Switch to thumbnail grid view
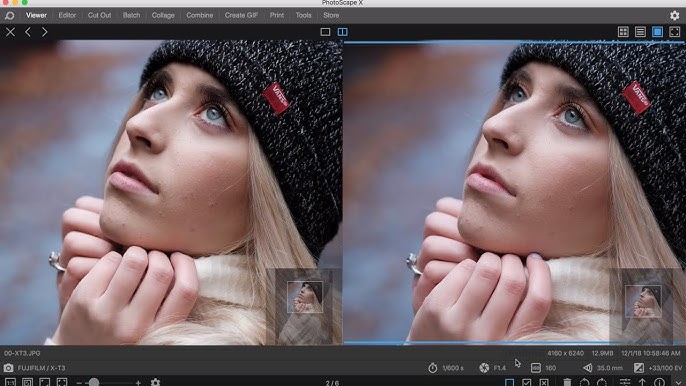The width and height of the screenshot is (686, 386). [x=623, y=32]
